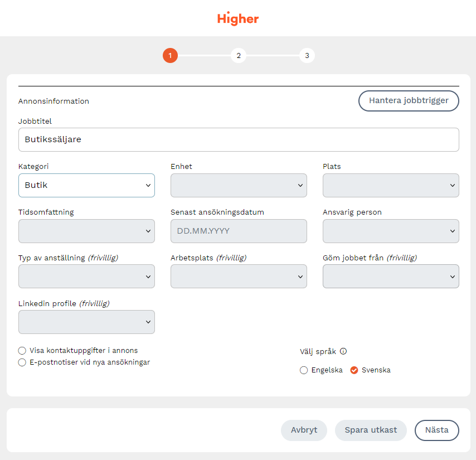Image resolution: width=476 pixels, height=460 pixels.
Task: Select Svenska language option
Action: (x=354, y=370)
